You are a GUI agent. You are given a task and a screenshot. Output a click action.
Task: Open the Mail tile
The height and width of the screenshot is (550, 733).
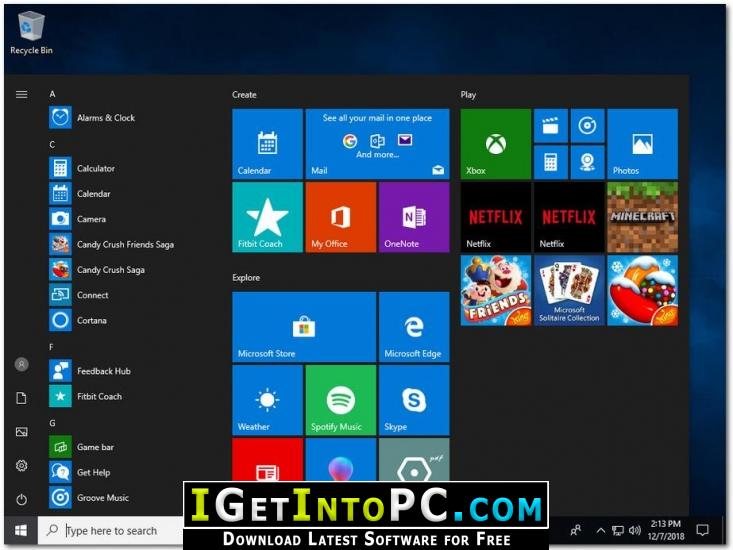pos(377,144)
